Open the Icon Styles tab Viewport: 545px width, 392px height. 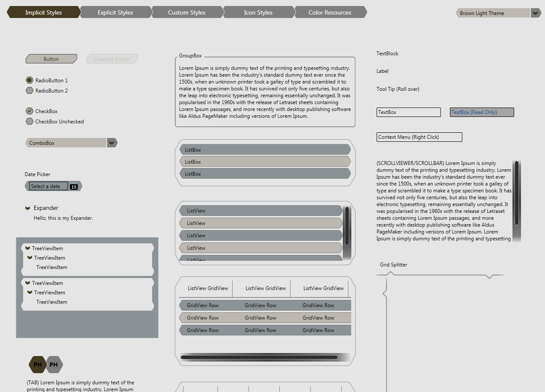tap(258, 12)
